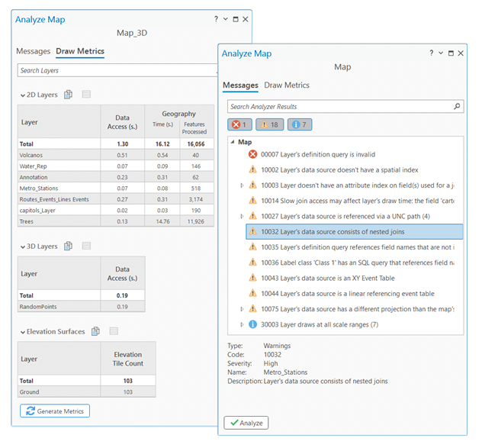Click the Metro_Stations layer row
The image size is (482, 448).
pyautogui.click(x=116, y=189)
